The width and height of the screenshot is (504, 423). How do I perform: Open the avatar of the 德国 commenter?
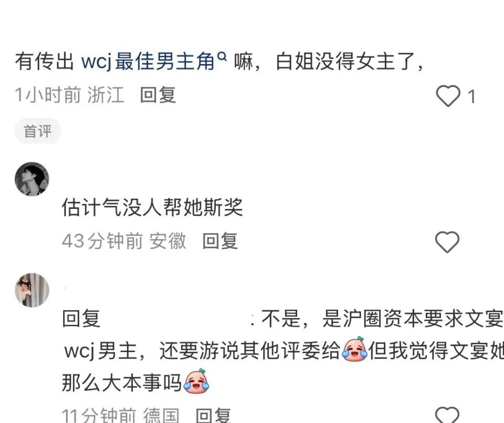32,290
